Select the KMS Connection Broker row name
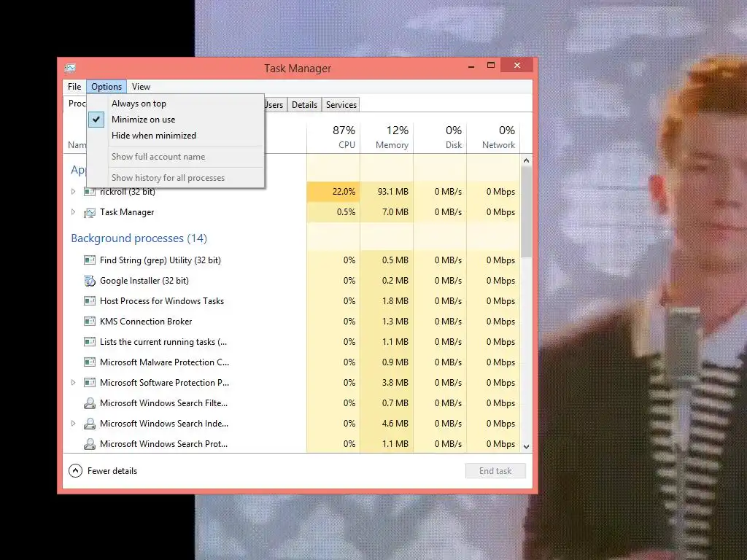This screenshot has height=560, width=747. point(146,322)
